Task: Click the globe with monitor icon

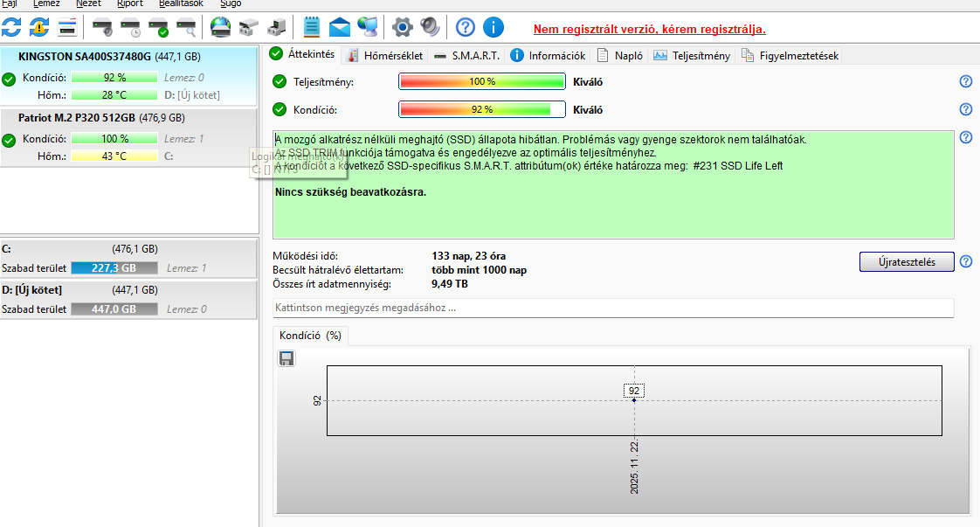Action: (x=368, y=27)
